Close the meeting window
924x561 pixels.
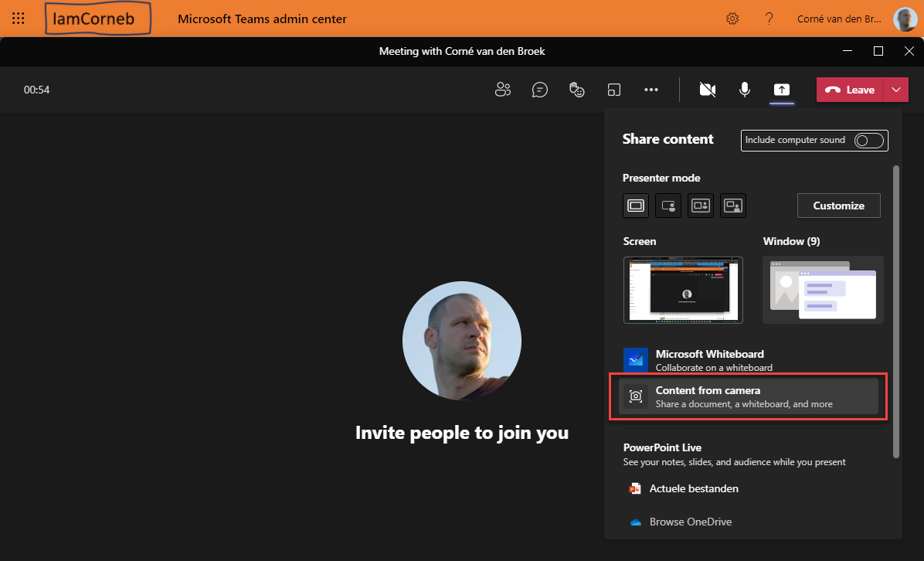coord(909,51)
